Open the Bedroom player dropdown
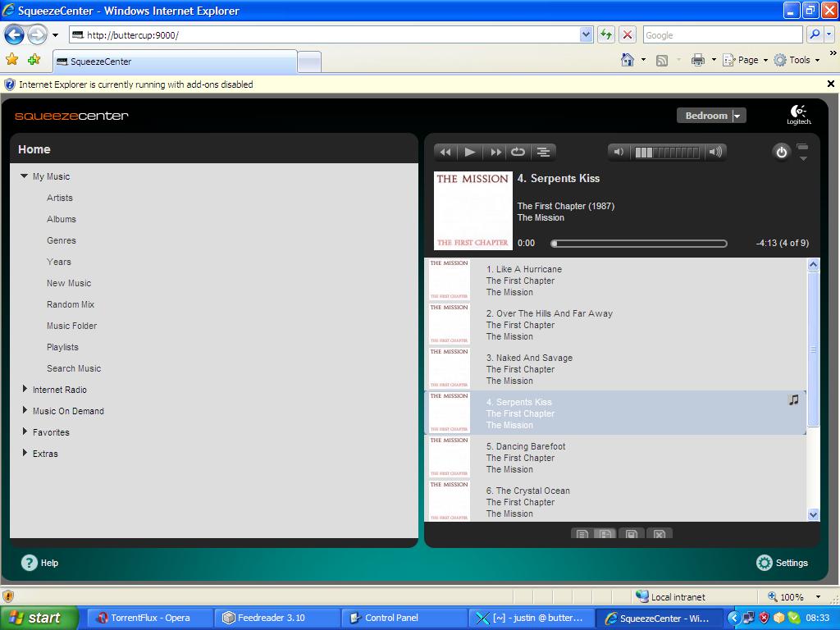The height and width of the screenshot is (630, 840). pyautogui.click(x=711, y=116)
